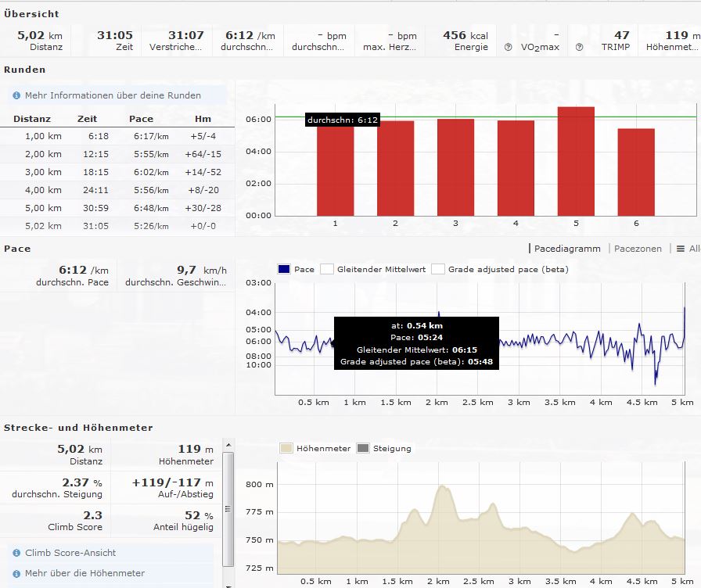Toggle the Pace series in chart legend
Viewport: 701px width, 588px height.
click(284, 269)
